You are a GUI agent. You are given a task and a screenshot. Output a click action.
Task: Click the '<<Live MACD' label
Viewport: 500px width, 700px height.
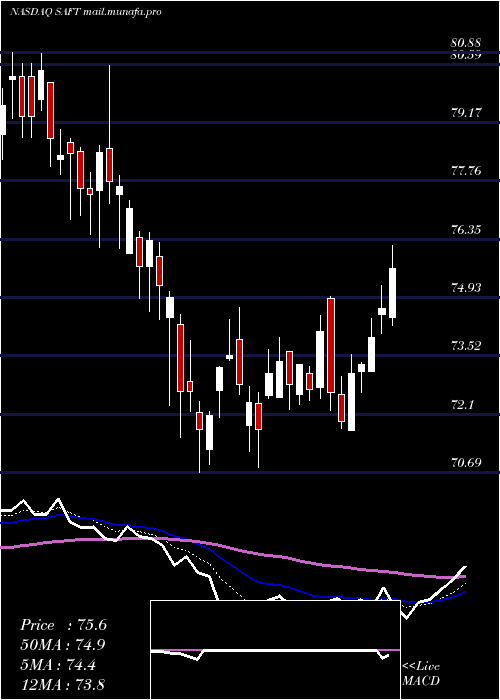(x=421, y=673)
